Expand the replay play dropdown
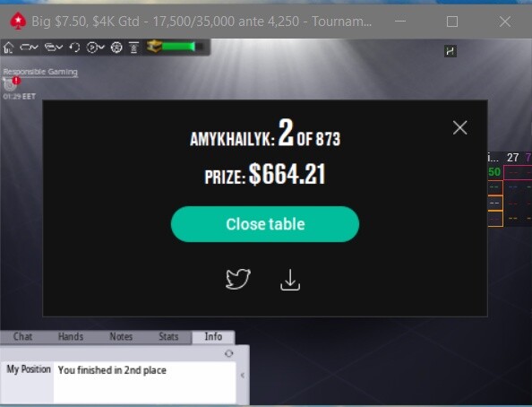Image resolution: width=532 pixels, height=407 pixels. [x=95, y=48]
